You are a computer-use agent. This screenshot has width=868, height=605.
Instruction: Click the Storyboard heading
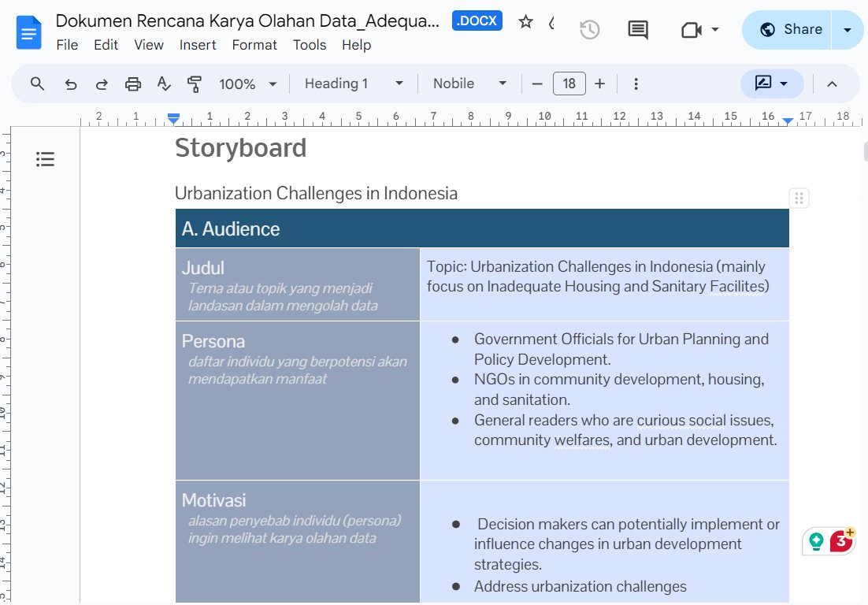tap(240, 148)
